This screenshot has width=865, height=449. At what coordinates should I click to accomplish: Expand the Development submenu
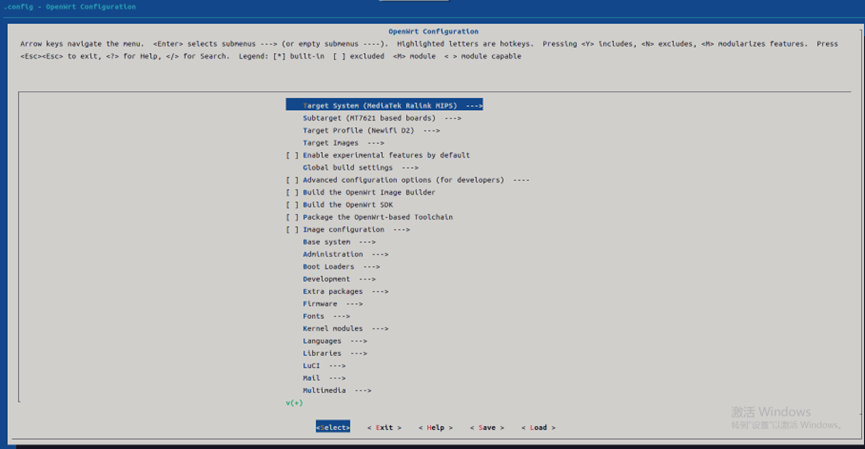coord(339,279)
